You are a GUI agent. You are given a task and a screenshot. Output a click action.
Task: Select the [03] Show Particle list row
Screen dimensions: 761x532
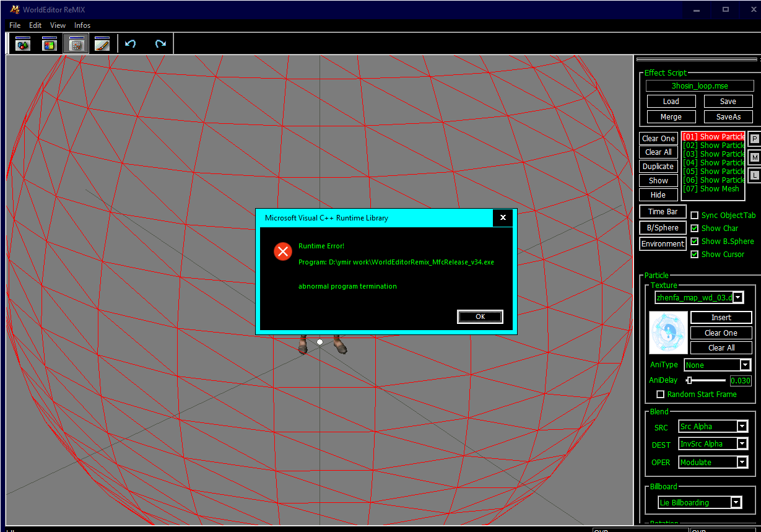coord(713,154)
